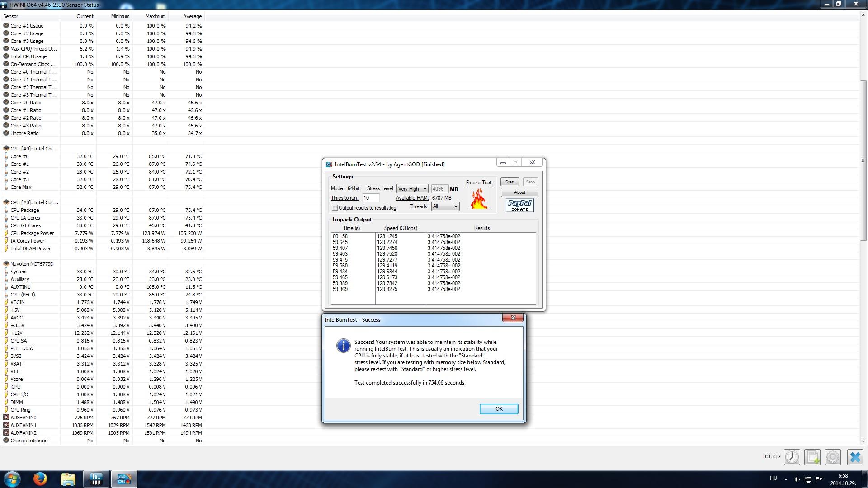
Task: Open the Threads dropdown
Action: tap(445, 206)
